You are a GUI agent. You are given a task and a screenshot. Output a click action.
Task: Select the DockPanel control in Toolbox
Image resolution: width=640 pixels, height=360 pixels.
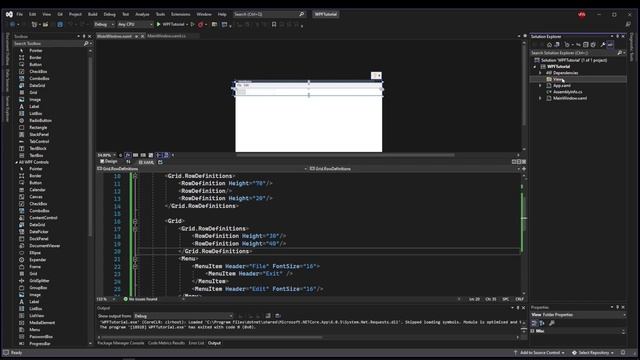(x=39, y=239)
